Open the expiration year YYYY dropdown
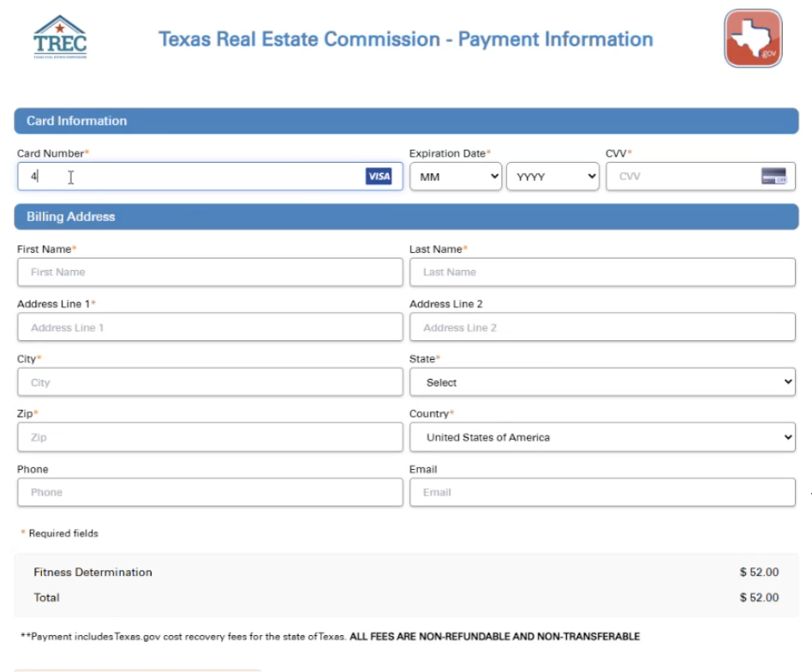The image size is (812, 672). click(x=552, y=177)
